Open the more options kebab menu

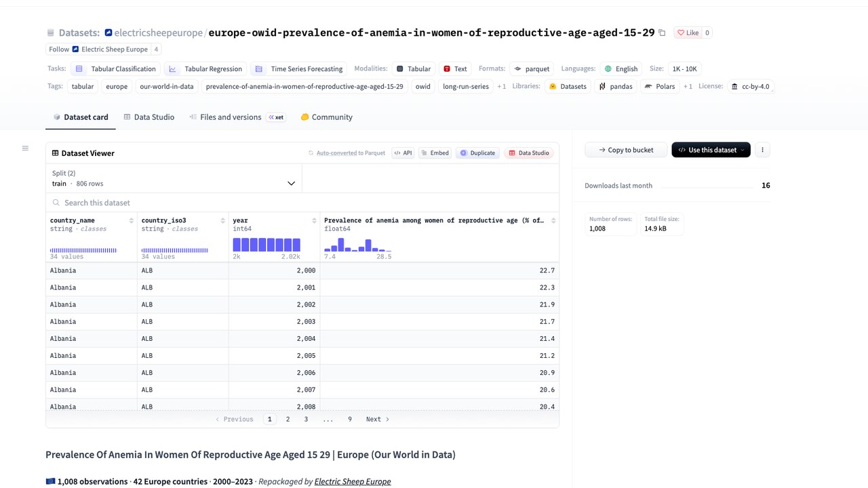pyautogui.click(x=762, y=150)
